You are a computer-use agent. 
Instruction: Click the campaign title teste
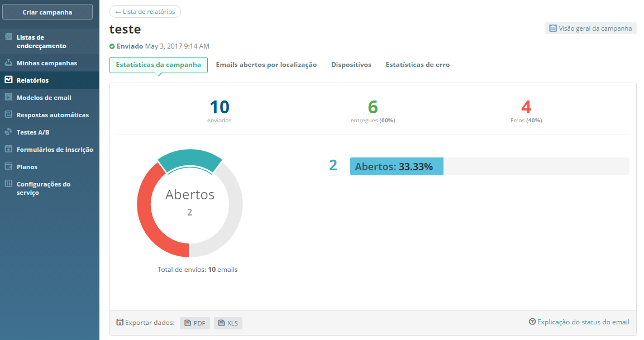coord(125,29)
